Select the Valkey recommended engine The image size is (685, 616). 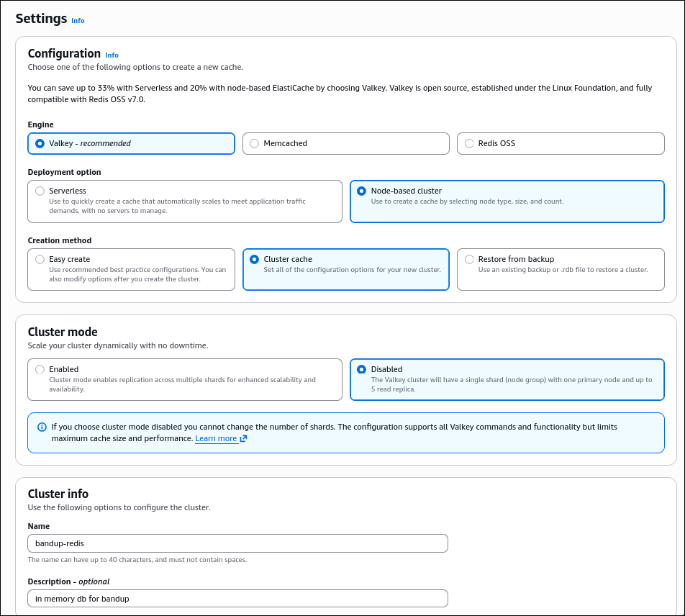click(40, 143)
